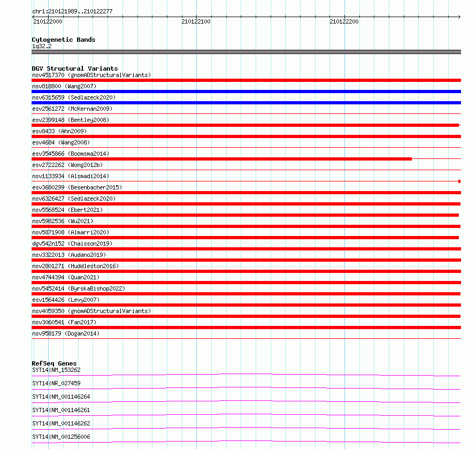Open the Cytogenetic Bands track title
The height and width of the screenshot is (449, 476).
[x=64, y=40]
